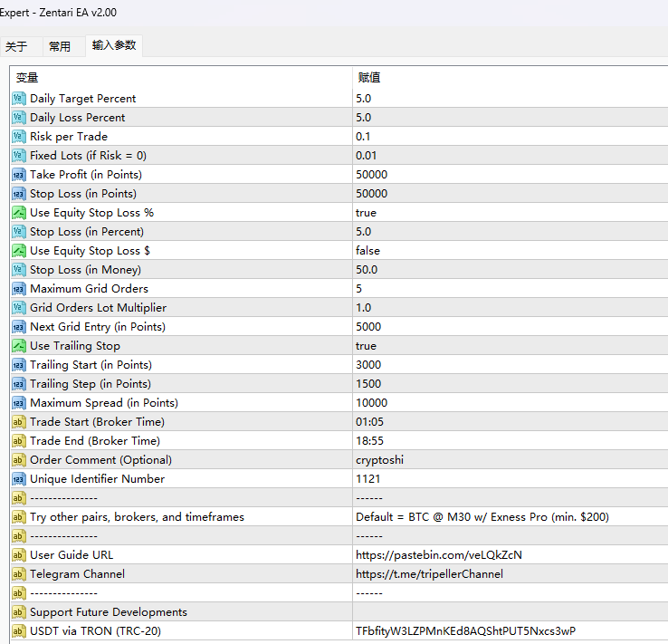The width and height of the screenshot is (668, 644).
Task: Click the icon beside Maximum Grid Orders
Action: [19, 288]
